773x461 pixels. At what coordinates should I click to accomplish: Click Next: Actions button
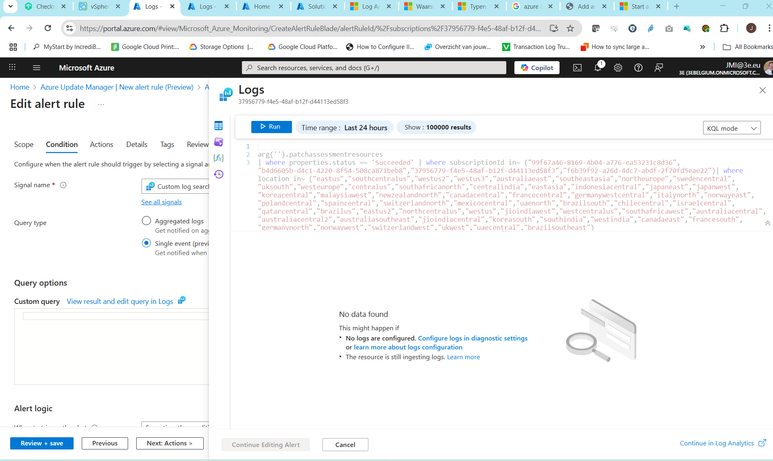coord(170,443)
